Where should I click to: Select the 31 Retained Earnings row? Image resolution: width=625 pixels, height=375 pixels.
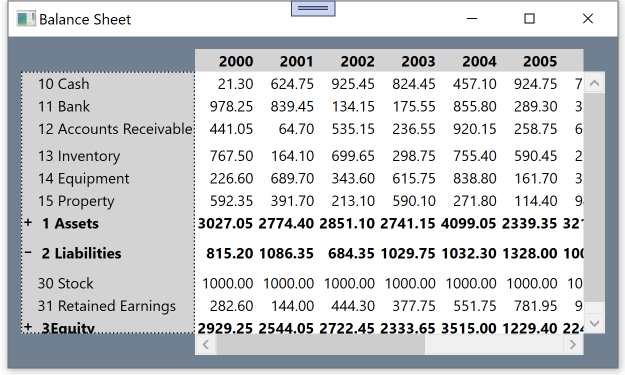pyautogui.click(x=107, y=306)
